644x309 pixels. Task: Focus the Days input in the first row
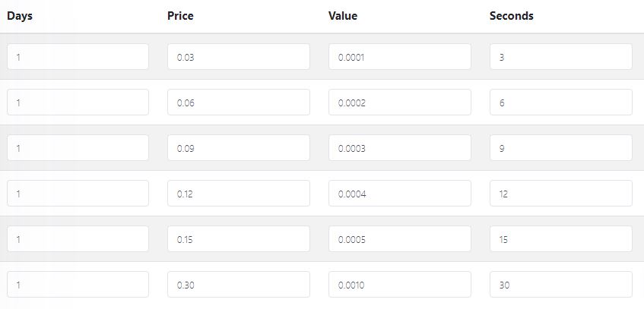[78, 57]
